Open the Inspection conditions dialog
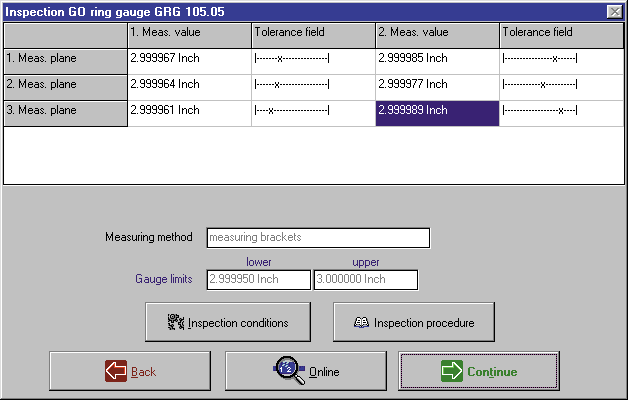Image resolution: width=628 pixels, height=400 pixels. point(228,322)
